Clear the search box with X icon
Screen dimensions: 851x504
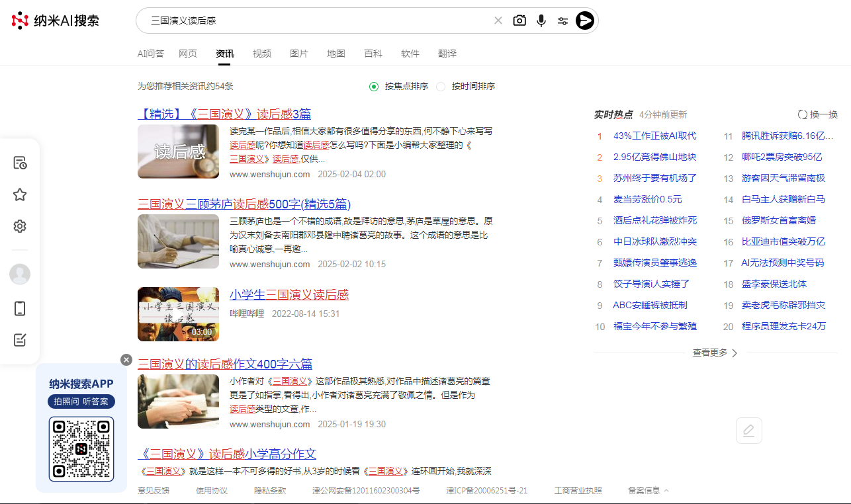coord(498,21)
